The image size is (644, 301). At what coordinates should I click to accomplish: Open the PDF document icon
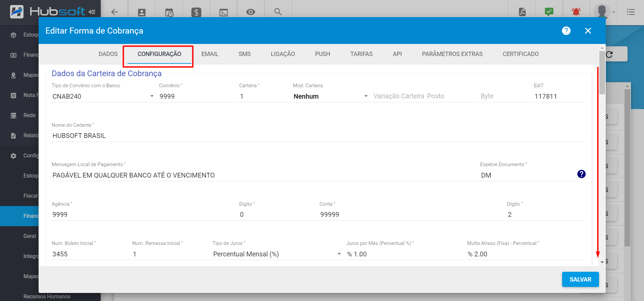[x=522, y=12]
